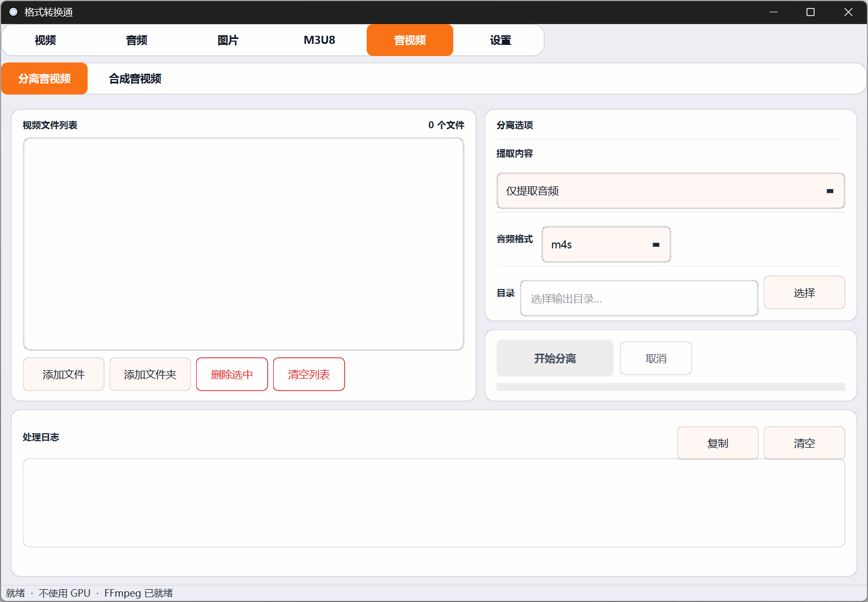Viewport: 868px width, 602px height.
Task: Open the 视频 tab
Action: (45, 40)
